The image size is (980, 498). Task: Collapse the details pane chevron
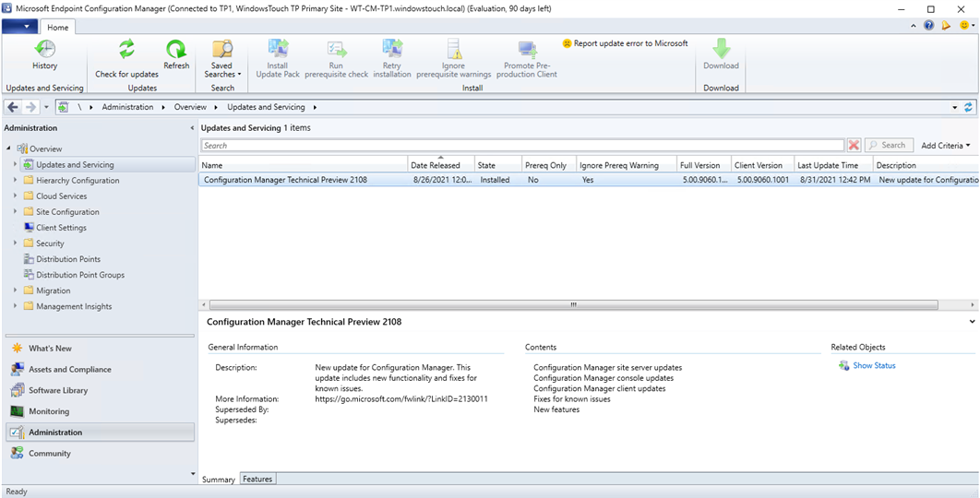click(x=972, y=321)
